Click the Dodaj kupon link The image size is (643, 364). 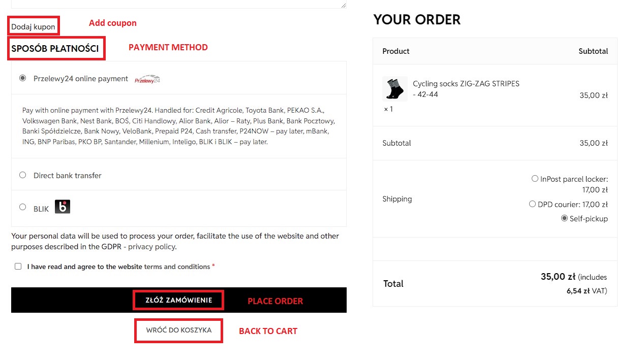pos(33,26)
